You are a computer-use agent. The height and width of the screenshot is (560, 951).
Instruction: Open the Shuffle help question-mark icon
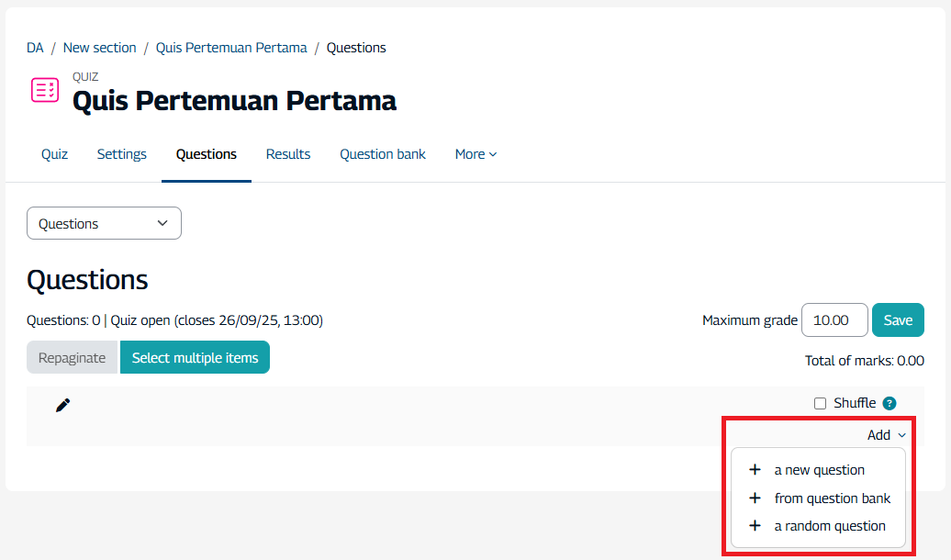pyautogui.click(x=889, y=403)
